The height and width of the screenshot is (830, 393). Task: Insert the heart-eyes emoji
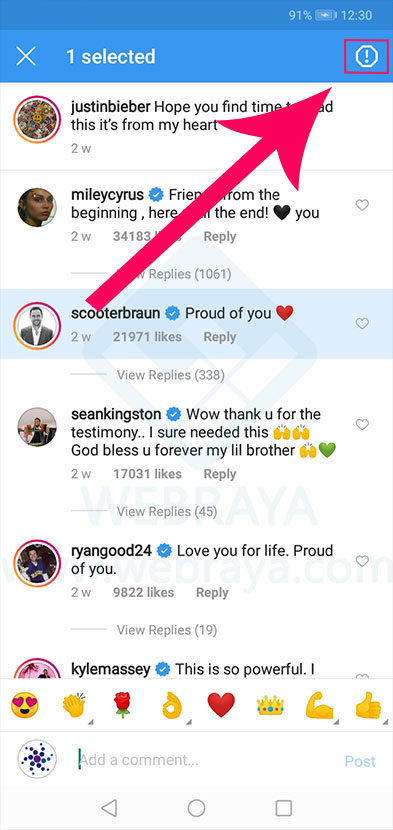[24, 706]
